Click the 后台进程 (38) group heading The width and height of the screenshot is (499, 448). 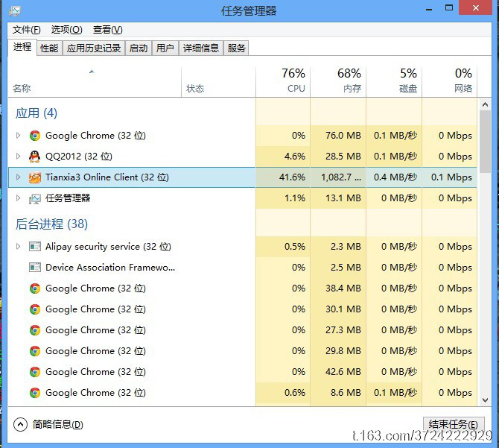click(x=51, y=224)
